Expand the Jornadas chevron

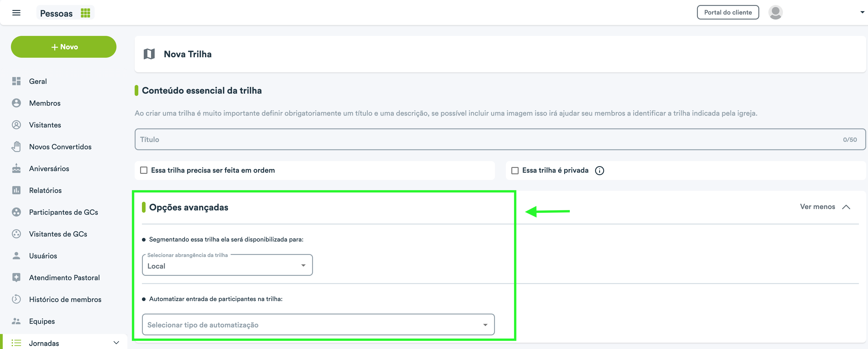pos(116,343)
